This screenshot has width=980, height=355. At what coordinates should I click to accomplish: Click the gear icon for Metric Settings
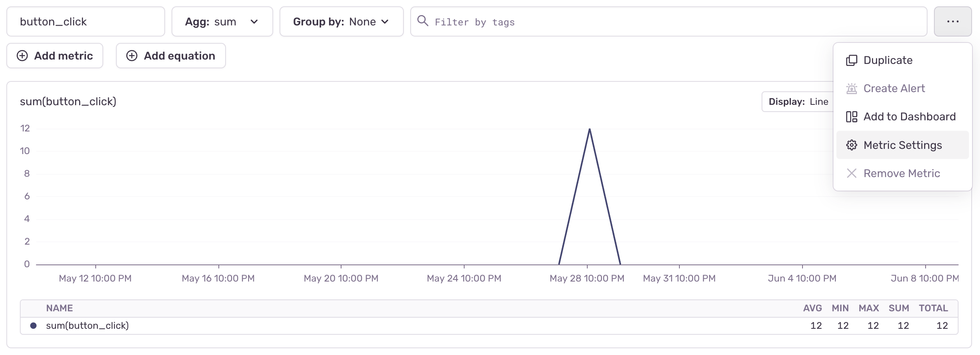tap(851, 145)
